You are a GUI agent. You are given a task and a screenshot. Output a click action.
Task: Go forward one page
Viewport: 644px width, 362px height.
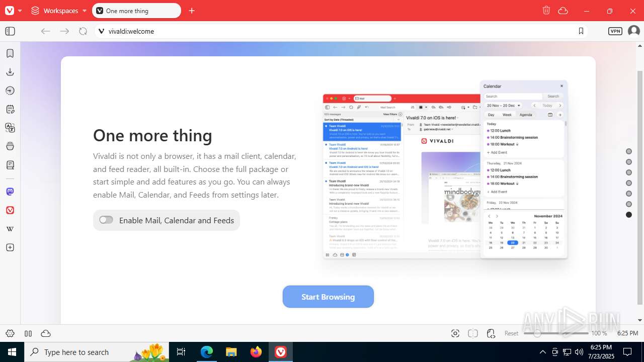click(x=64, y=31)
